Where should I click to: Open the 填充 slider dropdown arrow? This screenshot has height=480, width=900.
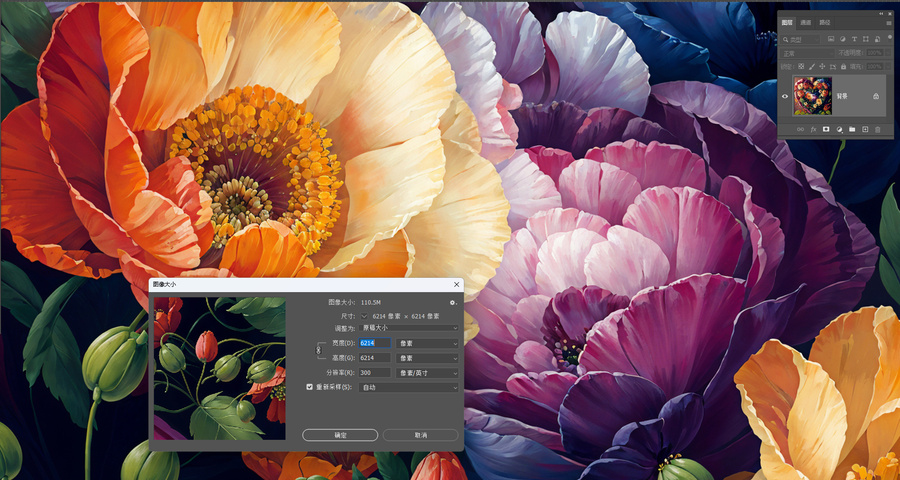[x=888, y=67]
